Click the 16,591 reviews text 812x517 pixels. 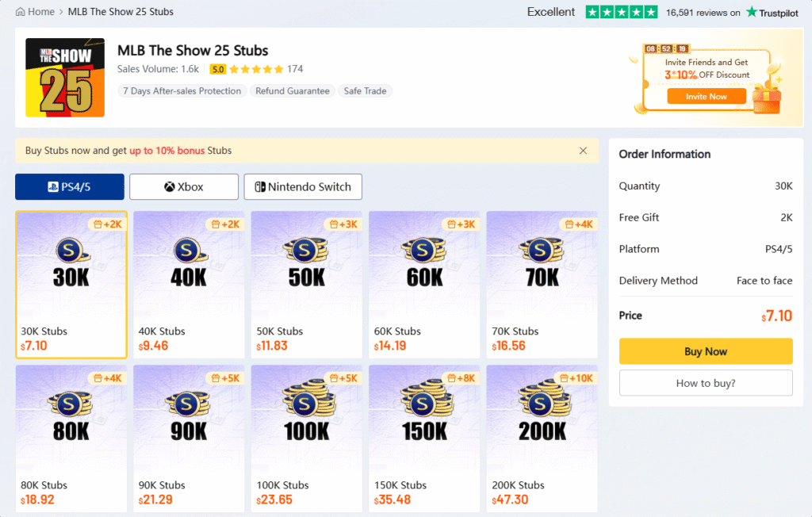pyautogui.click(x=703, y=13)
